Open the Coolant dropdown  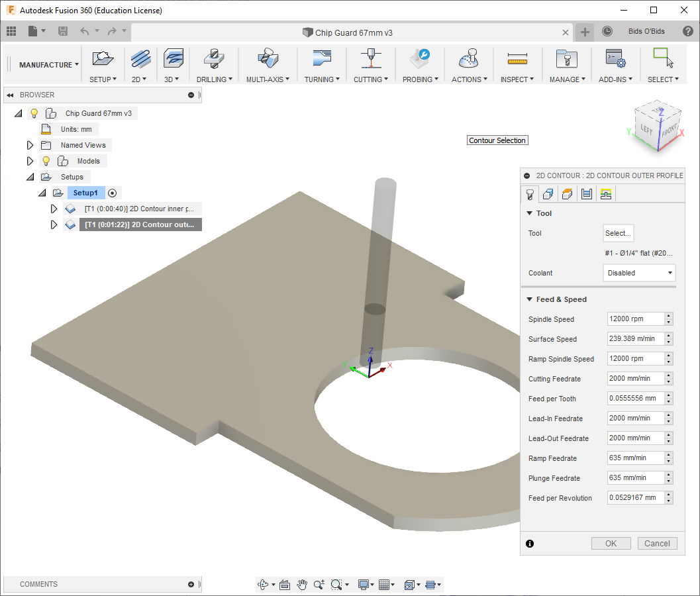[x=639, y=273]
